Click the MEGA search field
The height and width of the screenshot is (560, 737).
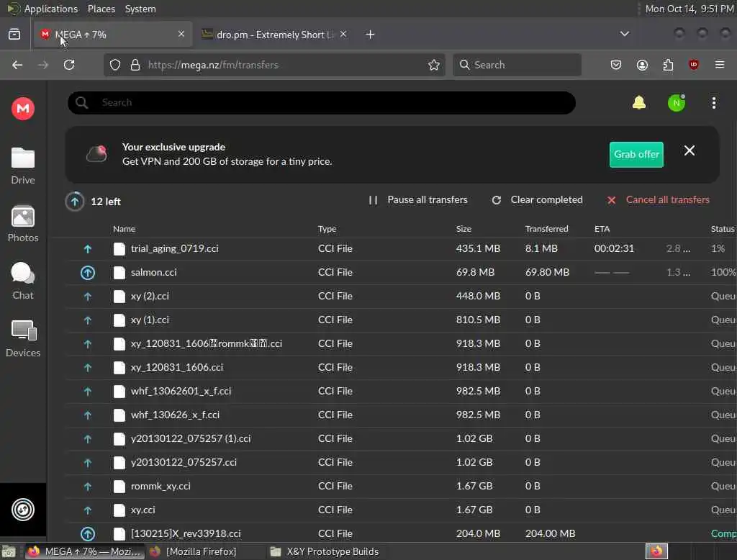click(x=322, y=102)
